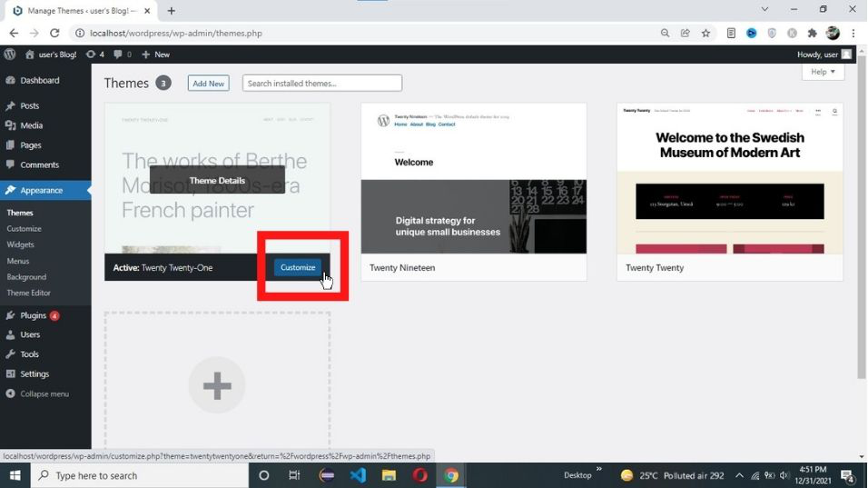The height and width of the screenshot is (488, 868).
Task: Open a new browser tab
Action: tap(171, 11)
